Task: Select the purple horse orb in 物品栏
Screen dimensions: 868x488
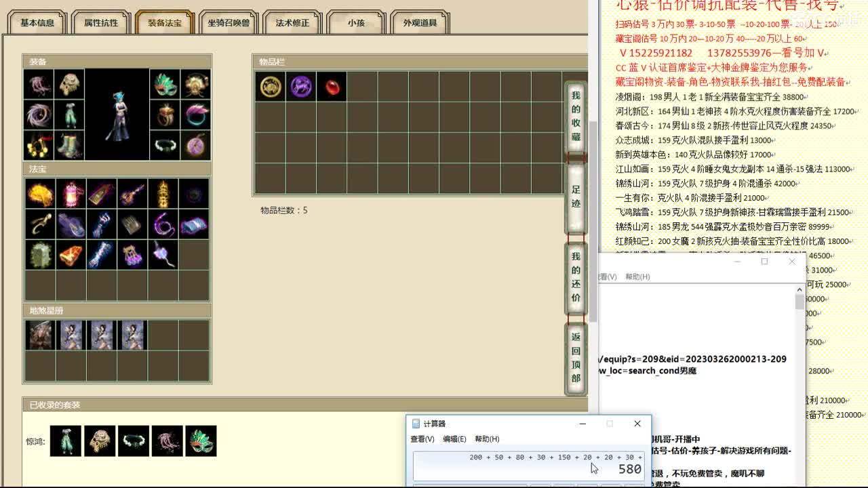Action: tap(301, 86)
